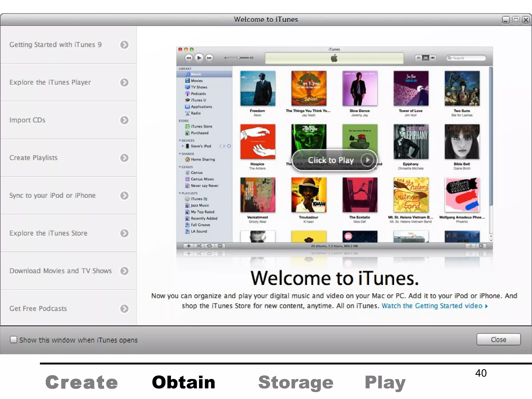This screenshot has height=399, width=532.
Task: Click the show artwork button at bottom
Action: pos(220,246)
